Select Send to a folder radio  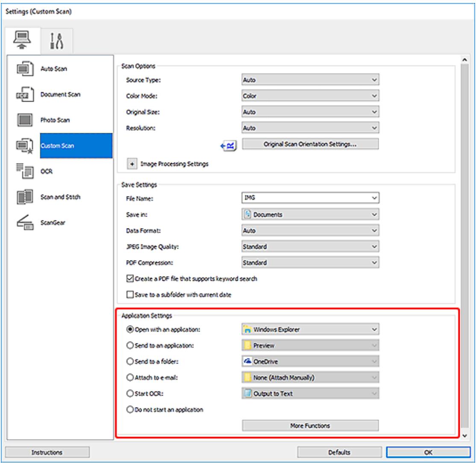pyautogui.click(x=130, y=361)
